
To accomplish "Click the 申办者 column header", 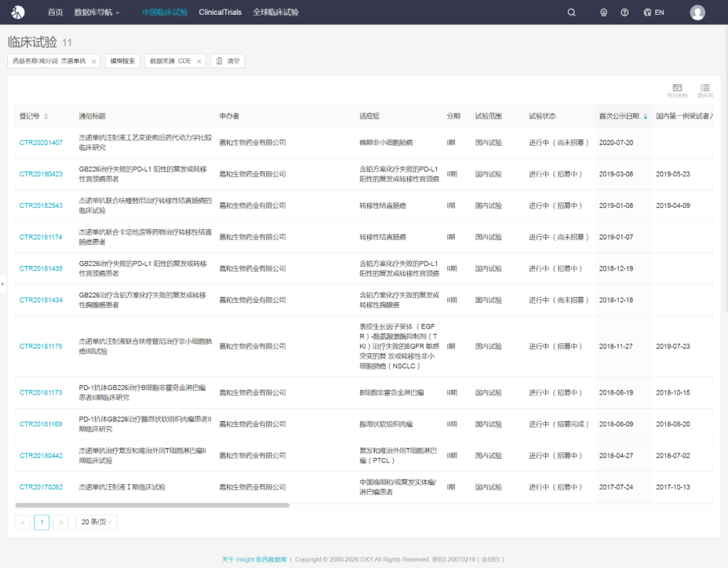I will point(229,116).
